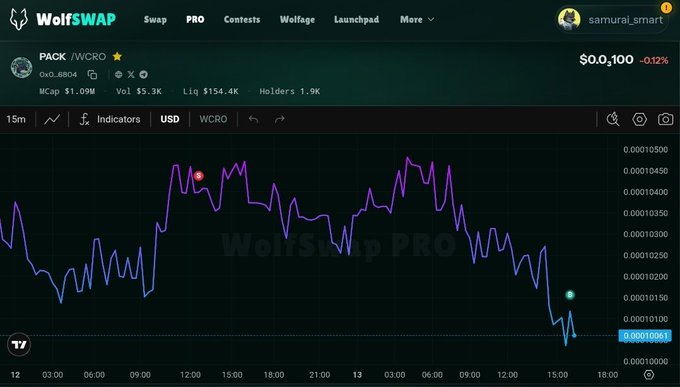
Task: Expand the More dropdown menu
Action: tap(417, 20)
